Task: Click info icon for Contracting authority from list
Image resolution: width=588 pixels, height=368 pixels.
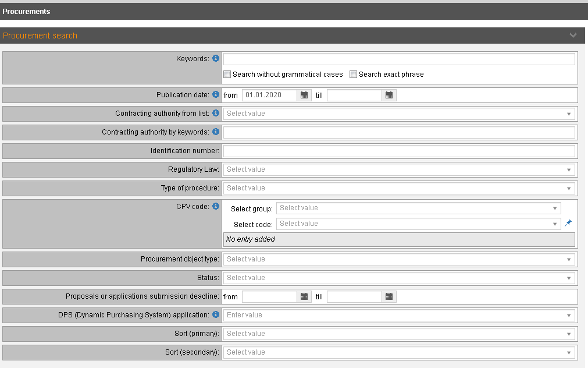Action: coord(216,113)
